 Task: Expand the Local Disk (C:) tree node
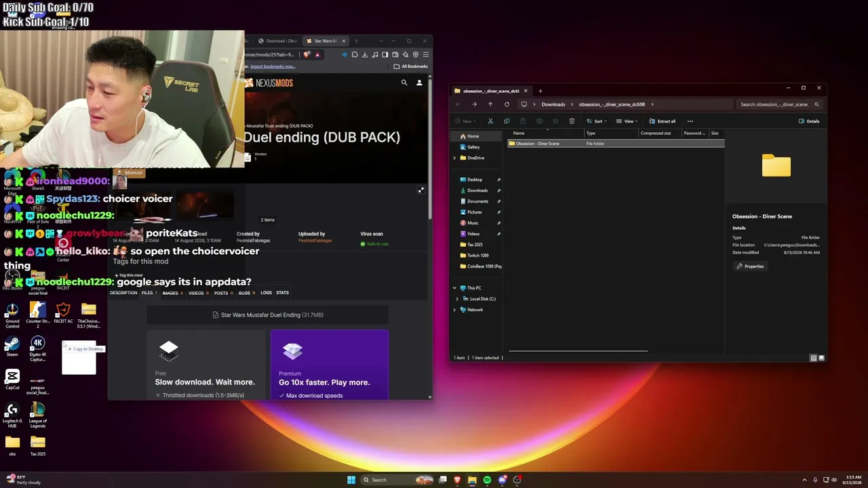tap(457, 299)
